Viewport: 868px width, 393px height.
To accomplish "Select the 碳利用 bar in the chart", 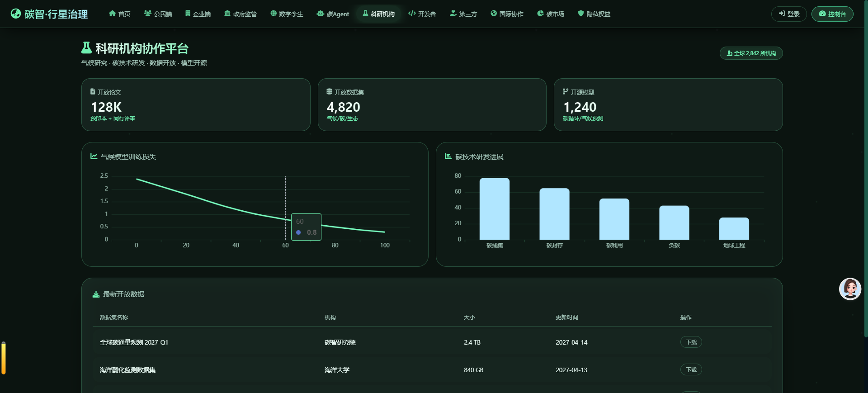I will pyautogui.click(x=614, y=219).
